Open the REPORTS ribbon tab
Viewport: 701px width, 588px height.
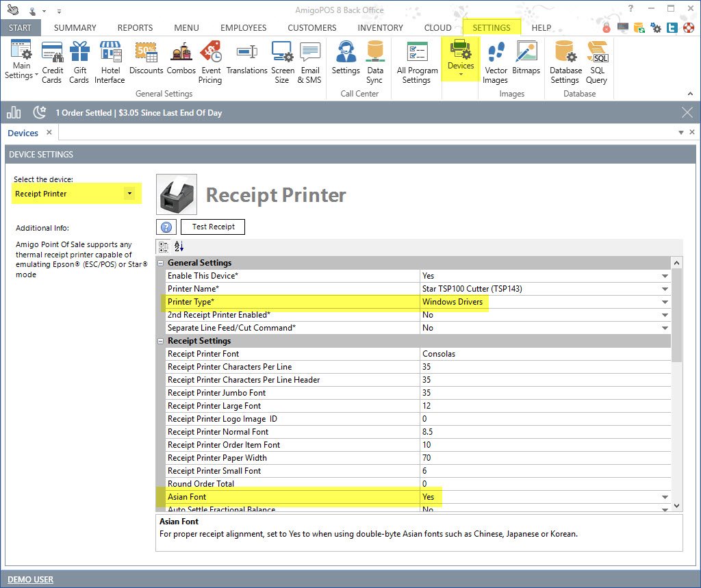pyautogui.click(x=135, y=28)
